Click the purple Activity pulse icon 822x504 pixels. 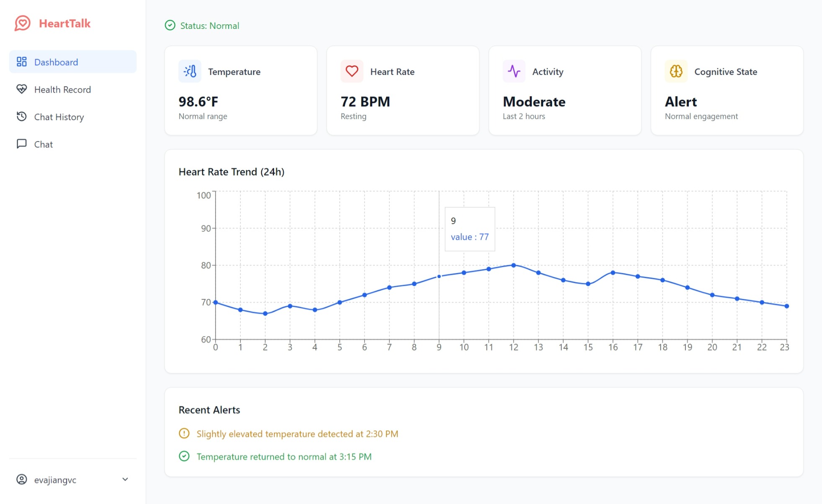[514, 72]
